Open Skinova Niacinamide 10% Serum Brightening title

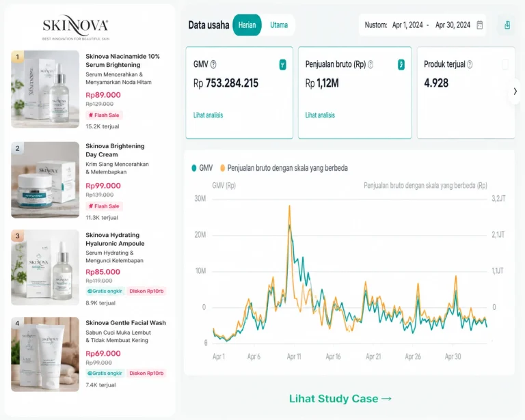(122, 61)
